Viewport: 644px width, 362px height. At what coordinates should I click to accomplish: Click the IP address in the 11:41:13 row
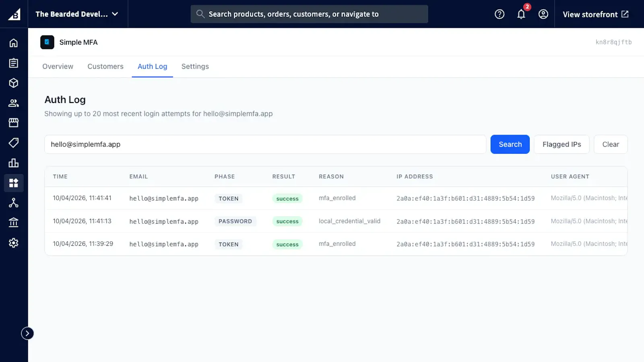(x=466, y=221)
